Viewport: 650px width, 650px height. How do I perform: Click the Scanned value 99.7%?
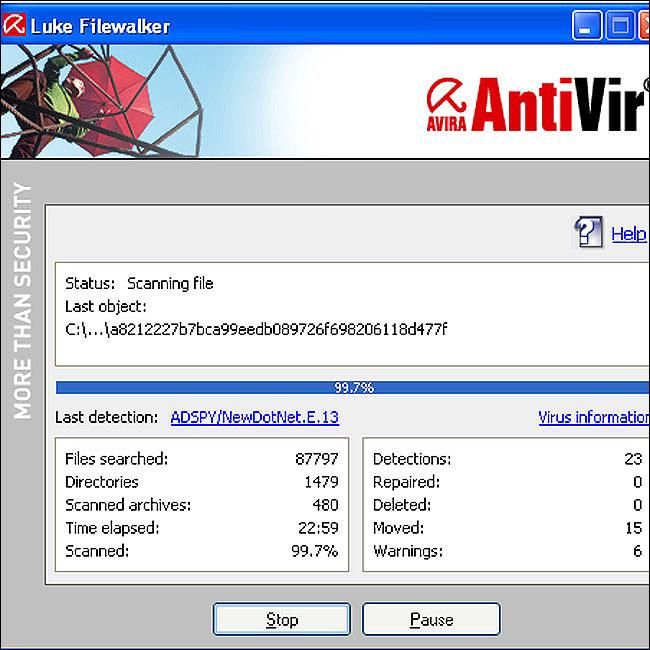point(315,551)
